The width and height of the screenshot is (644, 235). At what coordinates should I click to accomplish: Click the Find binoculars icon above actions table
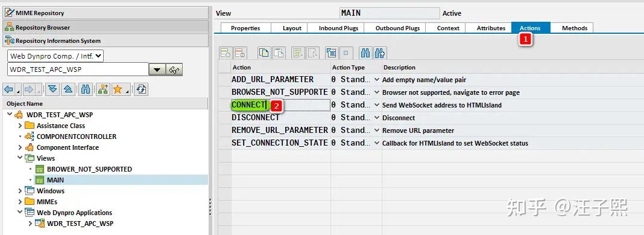pos(365,53)
